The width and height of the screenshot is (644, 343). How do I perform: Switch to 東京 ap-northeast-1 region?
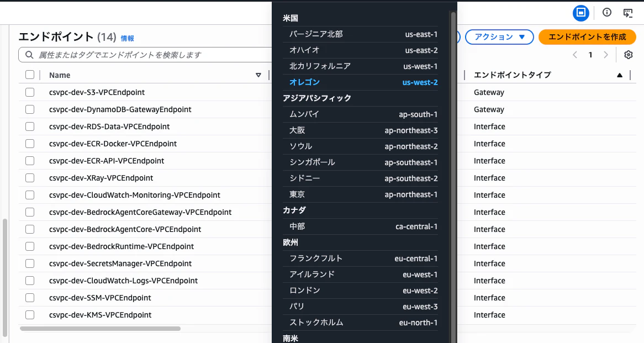click(360, 194)
